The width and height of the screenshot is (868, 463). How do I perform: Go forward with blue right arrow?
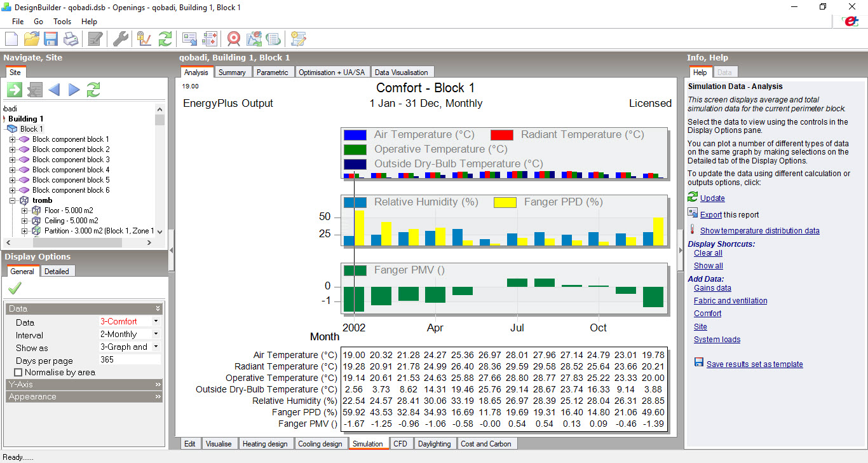[x=74, y=90]
